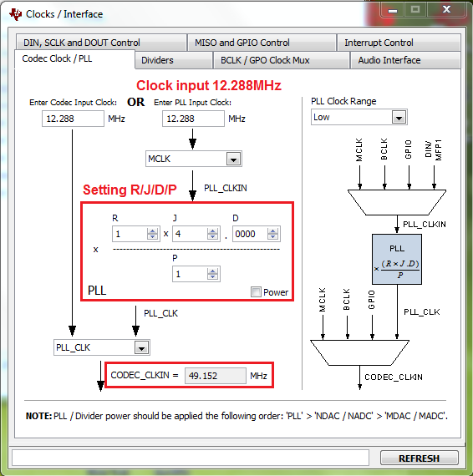The width and height of the screenshot is (473, 476).
Task: Open the PLL Clock Range dropdown
Action: (x=399, y=117)
